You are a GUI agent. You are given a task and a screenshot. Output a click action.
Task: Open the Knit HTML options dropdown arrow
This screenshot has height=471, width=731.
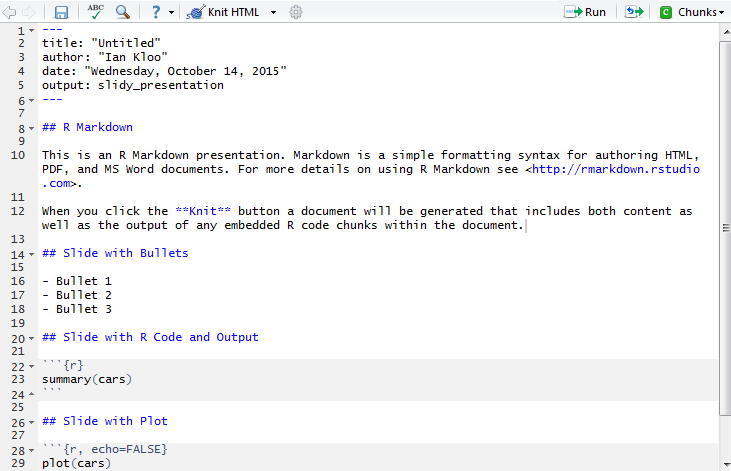point(274,13)
